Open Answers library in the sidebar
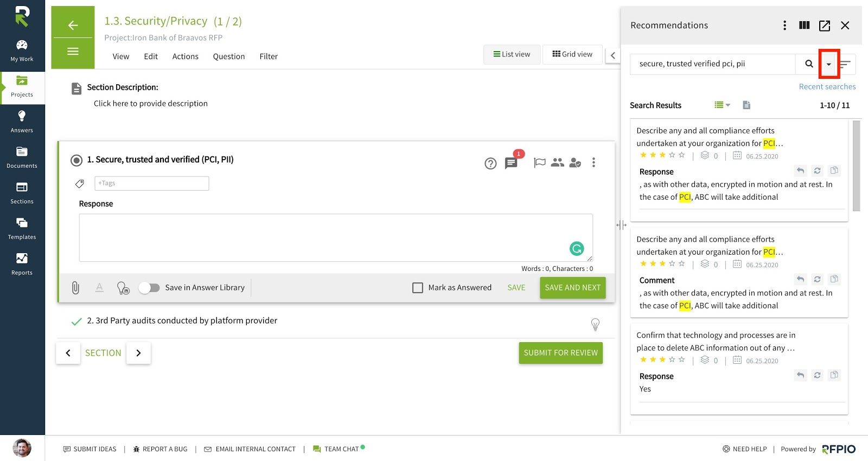This screenshot has height=461, width=868. [22, 122]
